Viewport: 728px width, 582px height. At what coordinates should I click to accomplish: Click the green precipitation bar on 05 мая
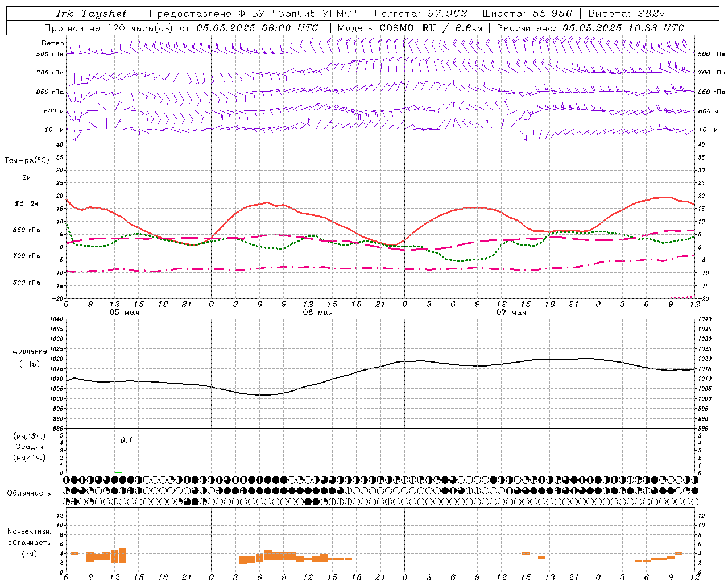click(118, 472)
